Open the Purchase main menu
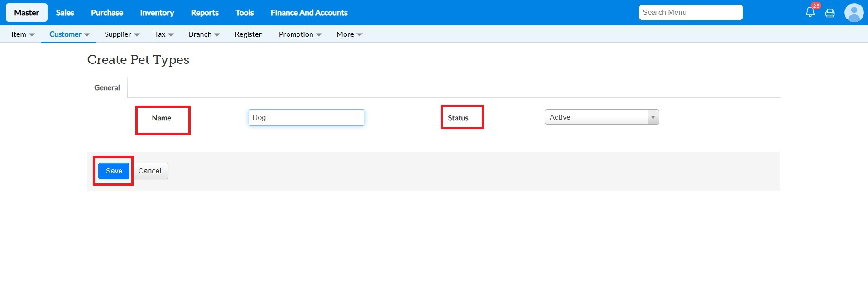The image size is (868, 289). [107, 13]
